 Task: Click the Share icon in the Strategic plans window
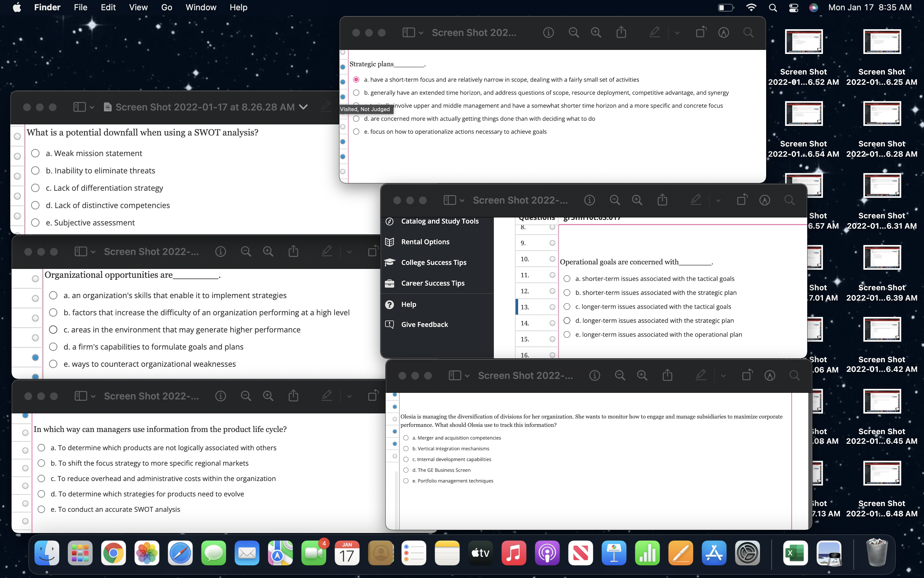pos(621,32)
